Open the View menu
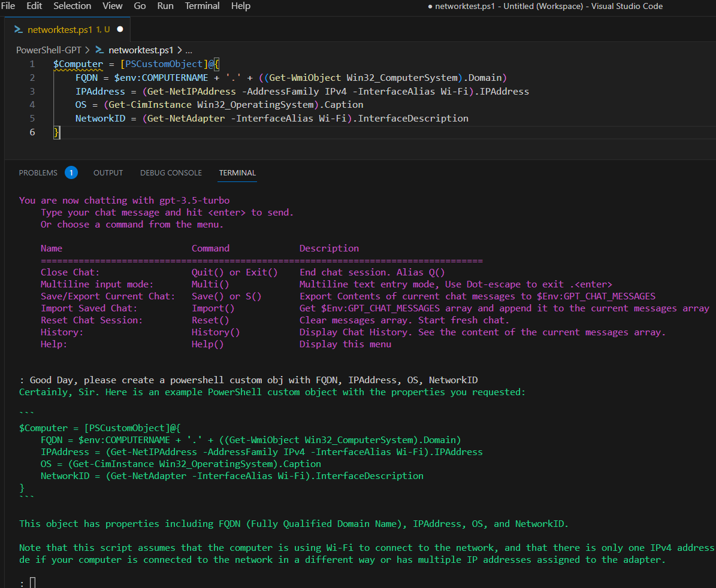Viewport: 716px width, 588px height. coord(112,6)
